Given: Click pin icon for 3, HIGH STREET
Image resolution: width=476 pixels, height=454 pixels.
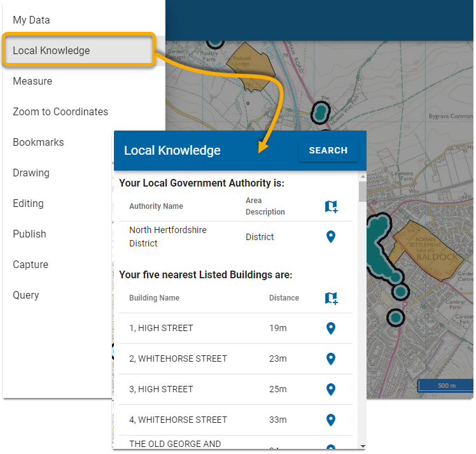Looking at the screenshot, I should (x=330, y=390).
